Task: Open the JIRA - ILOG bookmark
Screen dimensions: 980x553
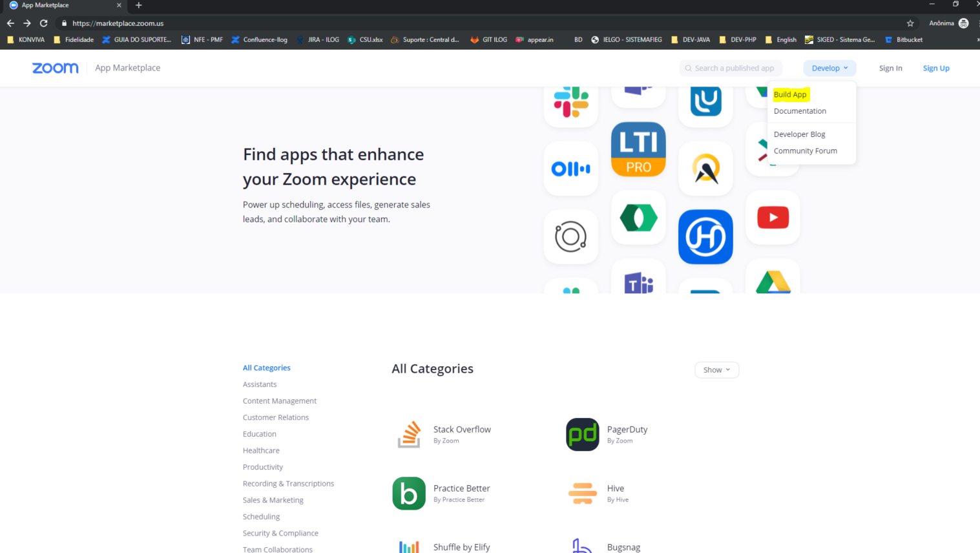Action: coord(318,39)
